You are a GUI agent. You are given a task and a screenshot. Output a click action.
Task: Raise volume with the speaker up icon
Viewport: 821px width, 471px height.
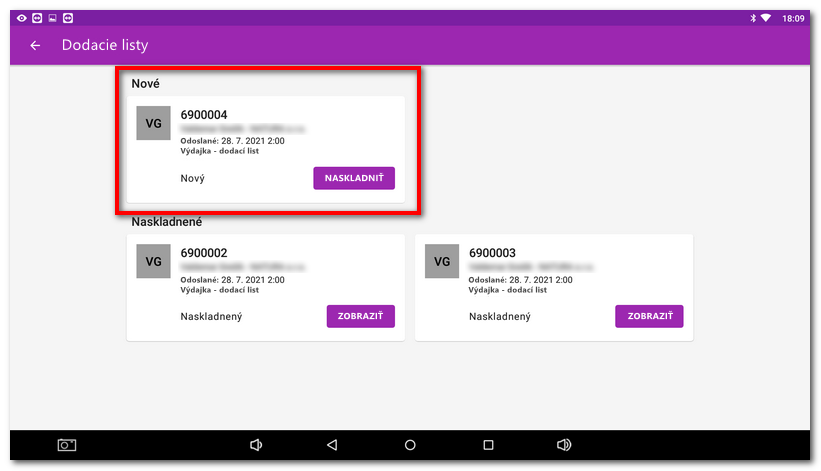[x=564, y=445]
